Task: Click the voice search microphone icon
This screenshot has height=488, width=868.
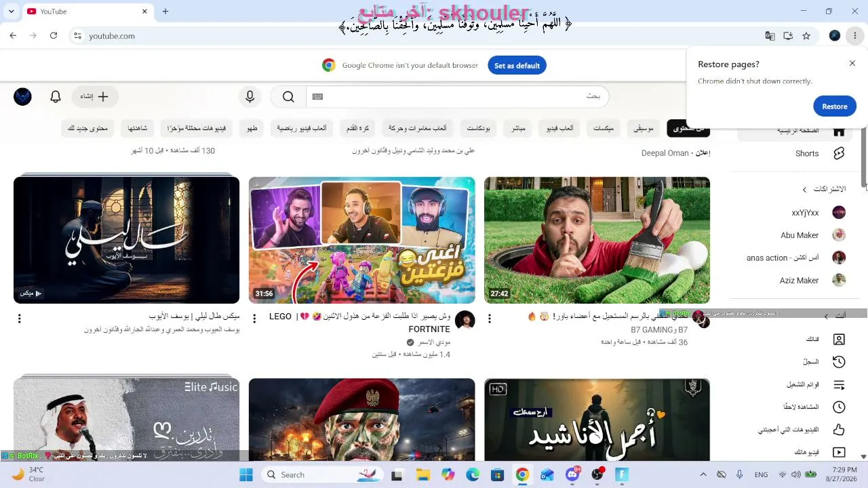Action: pyautogui.click(x=250, y=97)
